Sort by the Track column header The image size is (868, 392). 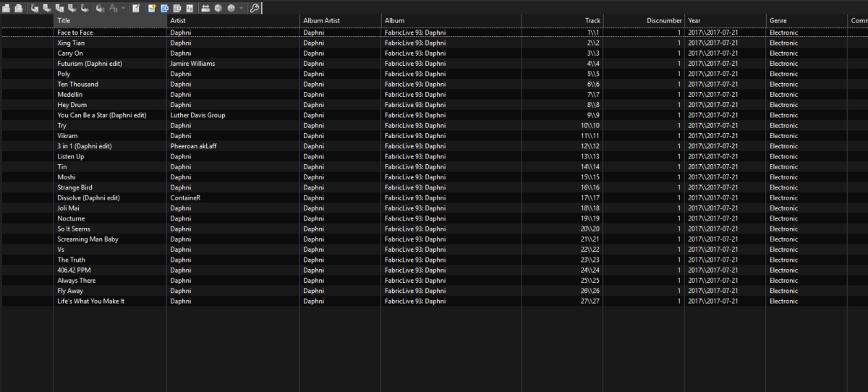tap(563, 21)
